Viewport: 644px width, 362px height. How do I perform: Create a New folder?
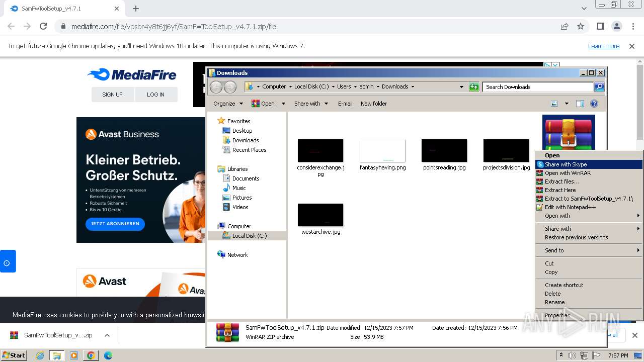(374, 104)
